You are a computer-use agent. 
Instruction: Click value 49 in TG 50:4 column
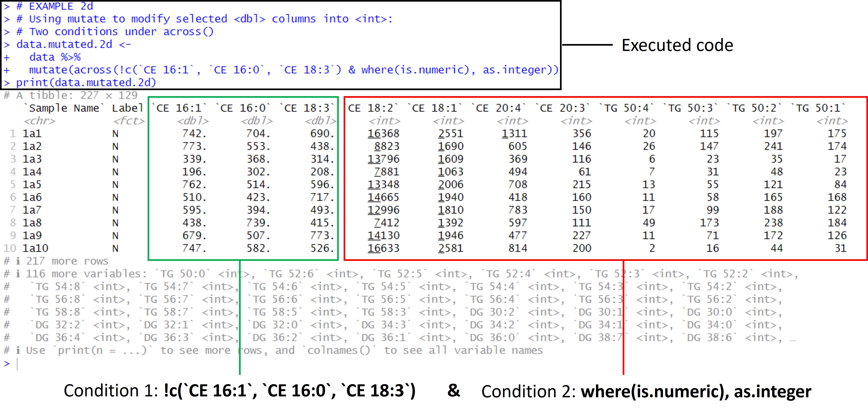pyautogui.click(x=649, y=223)
